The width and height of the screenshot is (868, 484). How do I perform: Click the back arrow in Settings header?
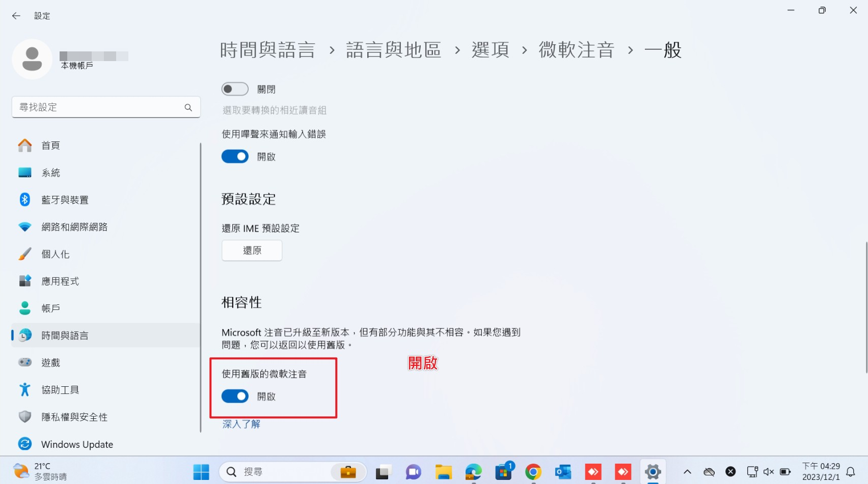coord(16,16)
